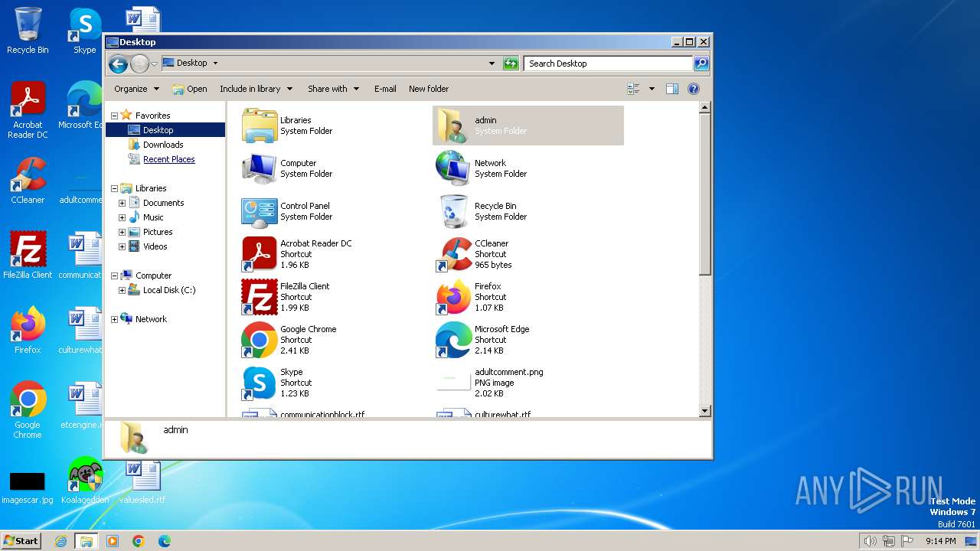Select the admin folder in file list

point(528,126)
